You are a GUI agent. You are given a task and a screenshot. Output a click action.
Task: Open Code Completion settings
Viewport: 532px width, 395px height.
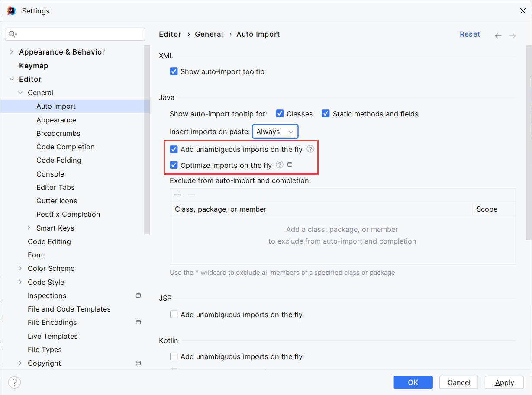click(x=65, y=147)
